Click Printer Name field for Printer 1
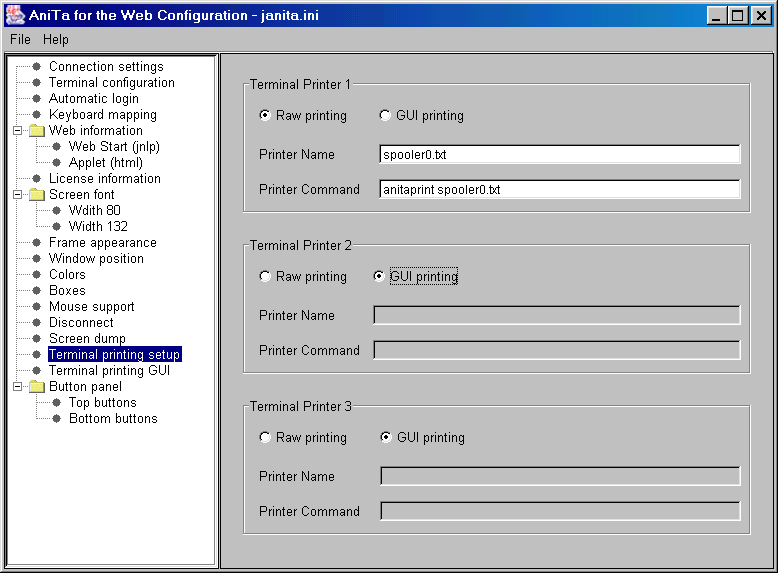Image resolution: width=778 pixels, height=573 pixels. tap(560, 154)
